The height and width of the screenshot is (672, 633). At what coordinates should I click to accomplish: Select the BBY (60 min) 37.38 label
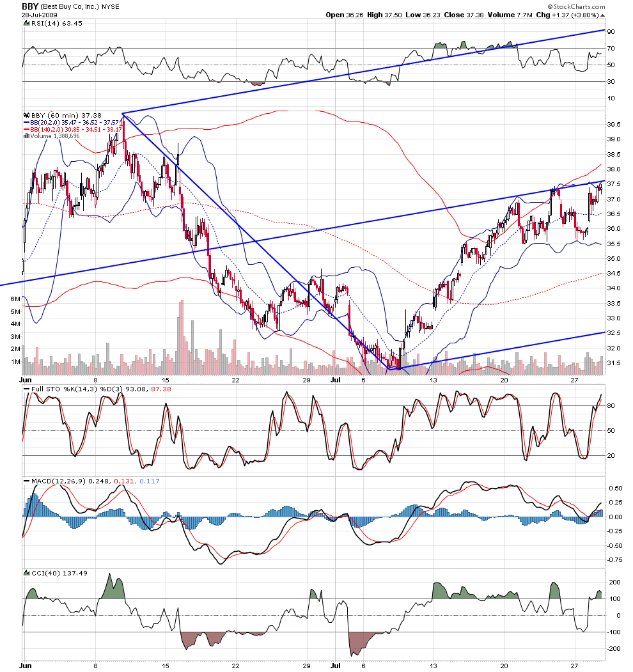point(66,115)
